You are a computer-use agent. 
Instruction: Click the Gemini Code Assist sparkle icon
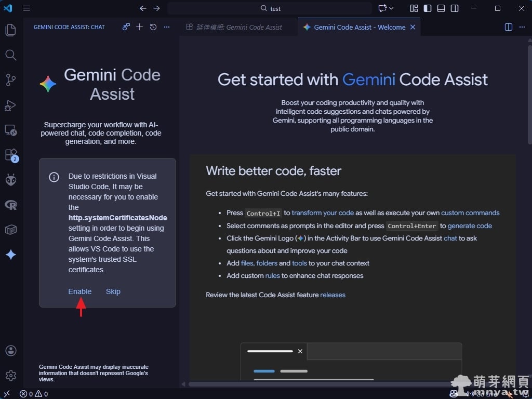(x=11, y=255)
